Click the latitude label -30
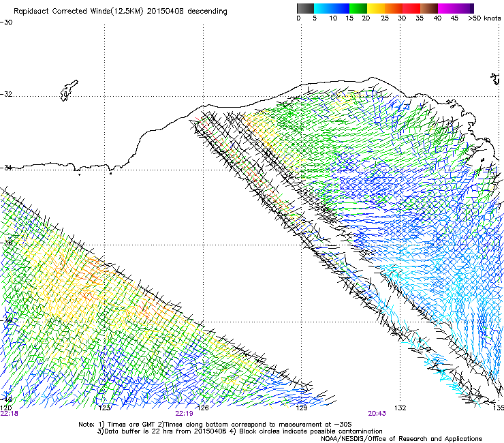The width and height of the screenshot is (504, 443). tap(6, 22)
